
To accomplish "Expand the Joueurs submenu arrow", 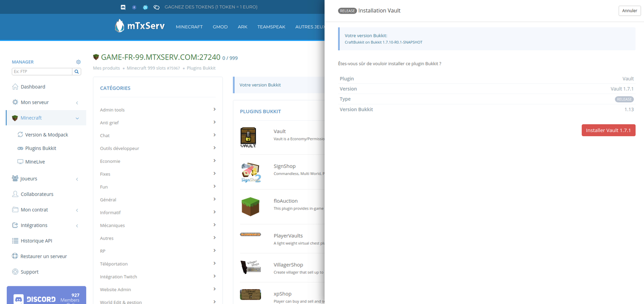I will tap(77, 179).
